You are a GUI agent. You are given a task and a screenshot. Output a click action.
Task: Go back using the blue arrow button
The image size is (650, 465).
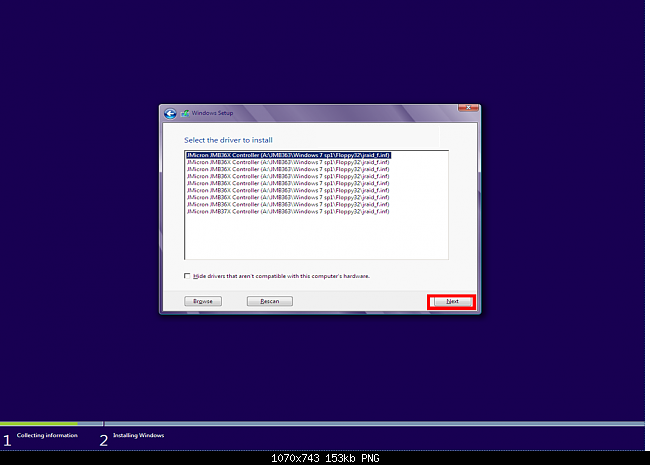click(170, 114)
